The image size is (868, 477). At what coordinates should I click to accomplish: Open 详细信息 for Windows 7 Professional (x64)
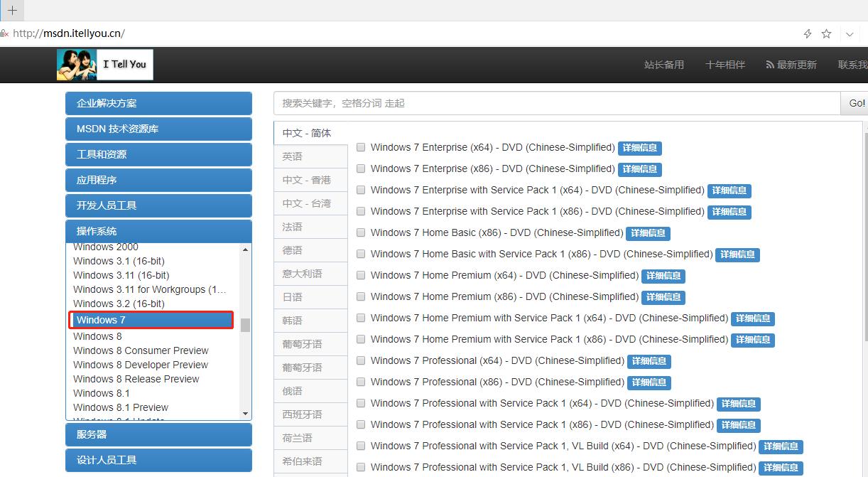coord(649,361)
